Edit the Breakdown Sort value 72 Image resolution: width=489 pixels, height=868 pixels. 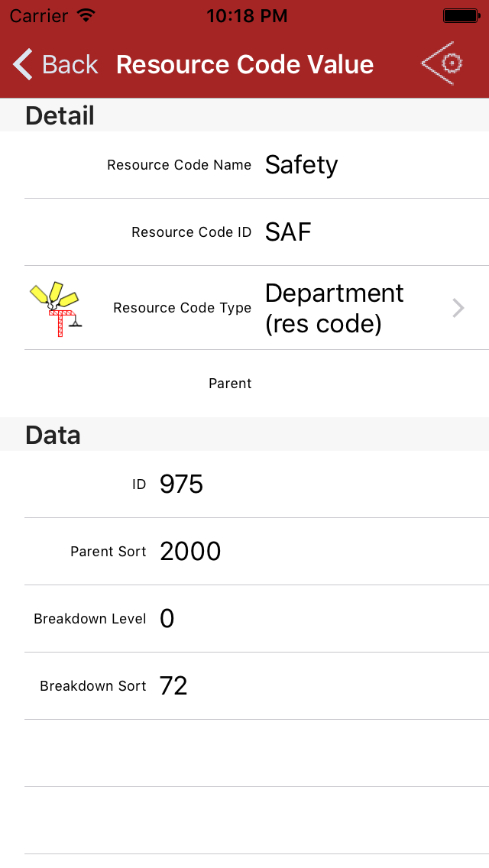pyautogui.click(x=173, y=686)
